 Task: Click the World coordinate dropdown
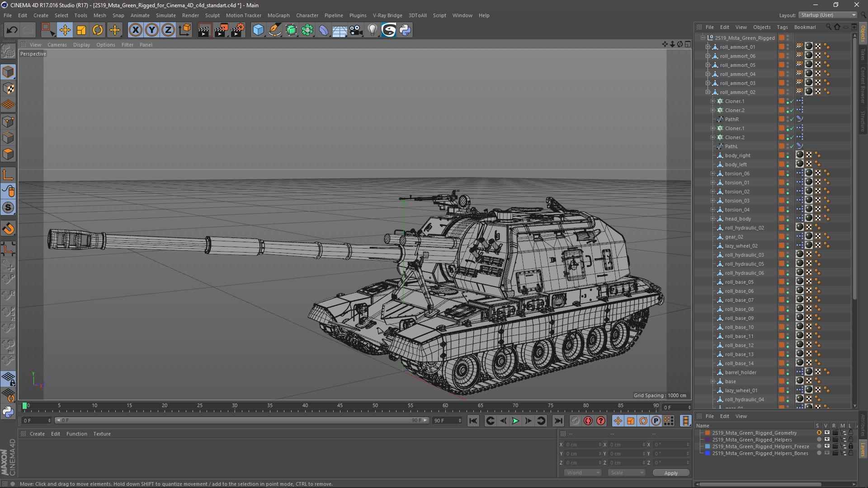[582, 473]
